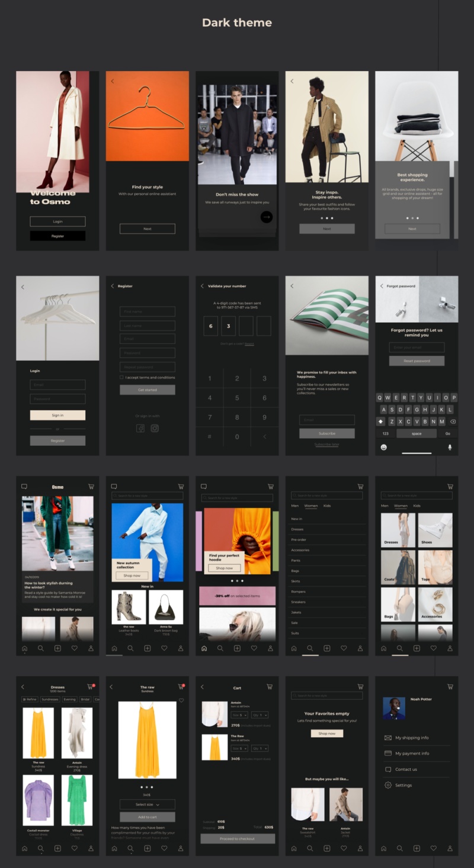Click the round arrow button on runway screen
Viewport: 474px width, 868px height.
[x=267, y=217]
